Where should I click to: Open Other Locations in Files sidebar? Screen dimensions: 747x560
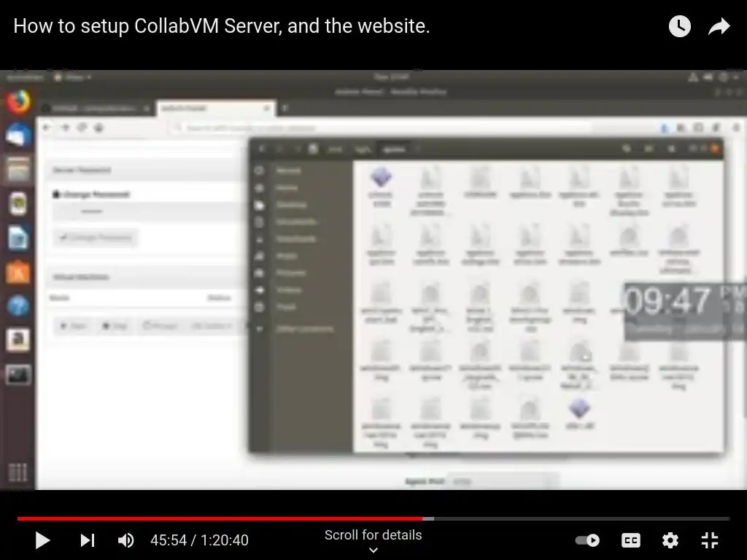click(304, 329)
